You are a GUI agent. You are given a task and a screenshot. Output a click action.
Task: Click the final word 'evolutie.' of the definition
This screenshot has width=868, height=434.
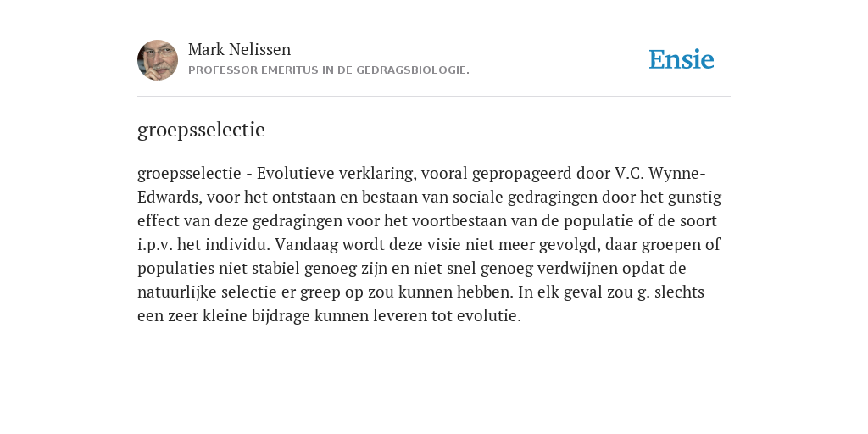[x=489, y=316]
